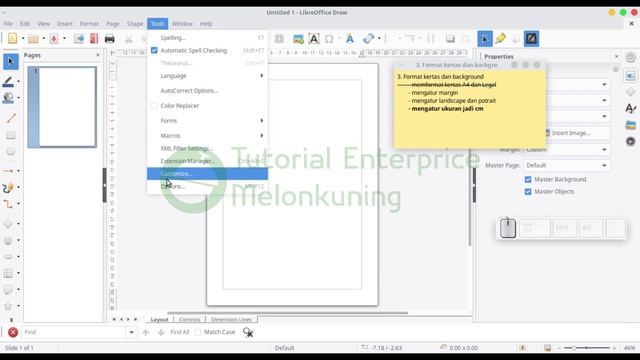Click inside the Find text field

point(73,332)
